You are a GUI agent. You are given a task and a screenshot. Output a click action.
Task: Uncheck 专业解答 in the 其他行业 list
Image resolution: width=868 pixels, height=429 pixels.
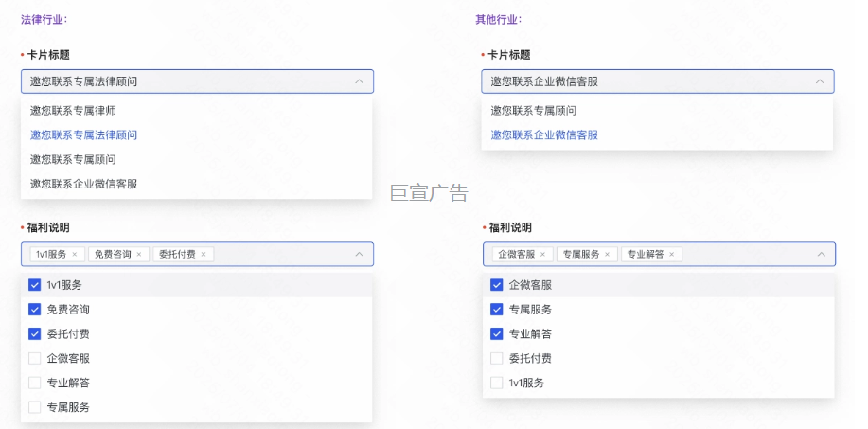(x=497, y=333)
